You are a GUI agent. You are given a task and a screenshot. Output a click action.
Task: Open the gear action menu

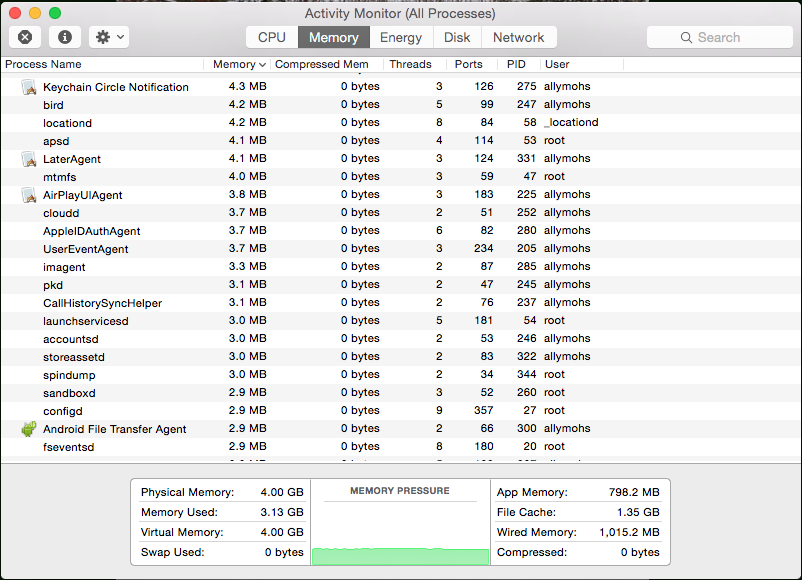tap(109, 37)
